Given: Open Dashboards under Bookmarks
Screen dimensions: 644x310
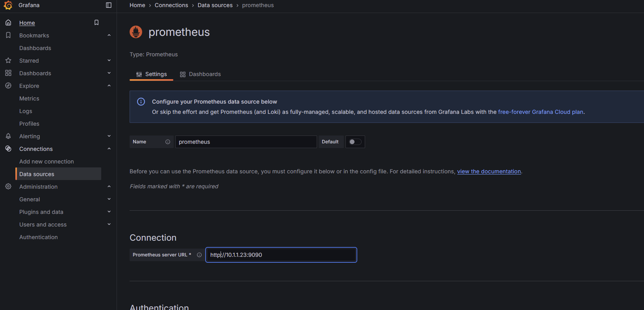Looking at the screenshot, I should [35, 48].
